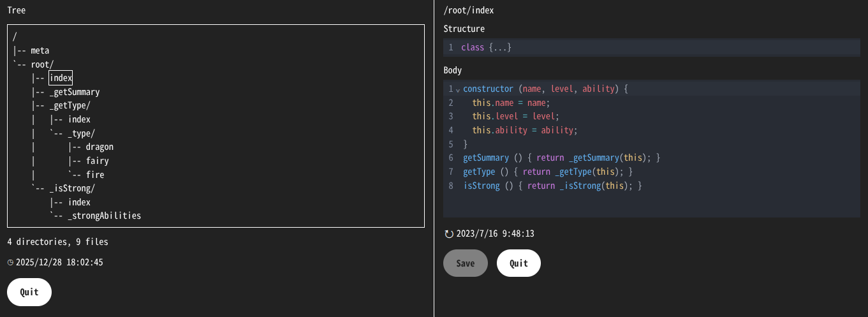Image resolution: width=868 pixels, height=317 pixels.
Task: Click the Body section label
Action: click(x=452, y=70)
